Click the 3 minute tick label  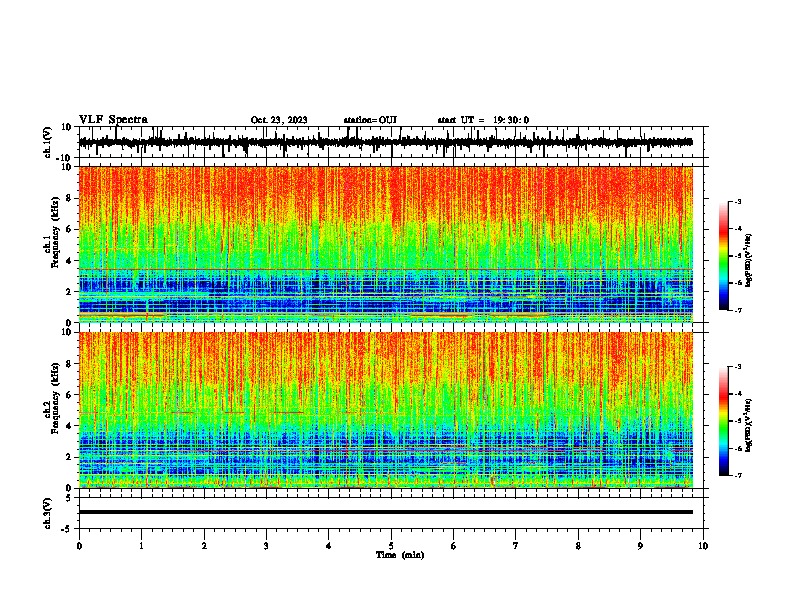click(266, 546)
